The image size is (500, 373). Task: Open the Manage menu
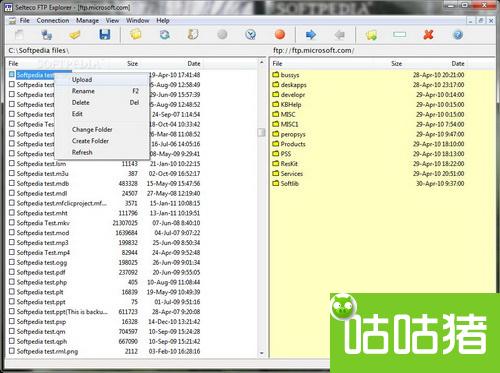(x=87, y=20)
